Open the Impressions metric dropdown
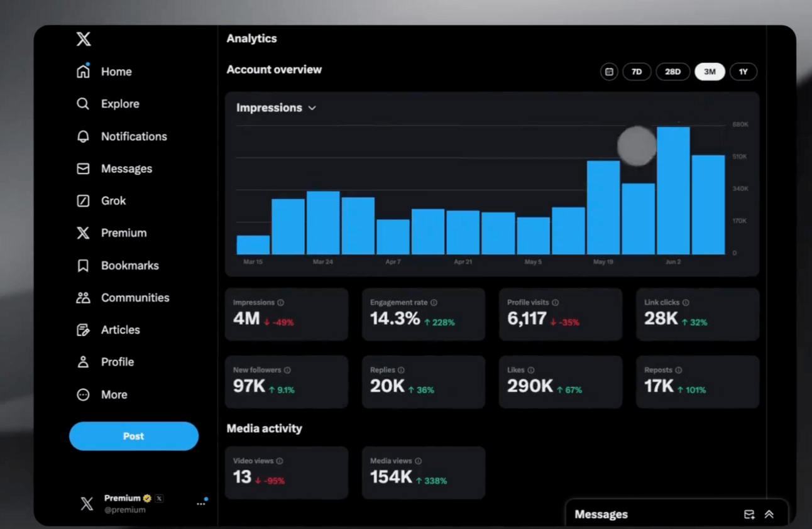The image size is (812, 529). click(276, 108)
